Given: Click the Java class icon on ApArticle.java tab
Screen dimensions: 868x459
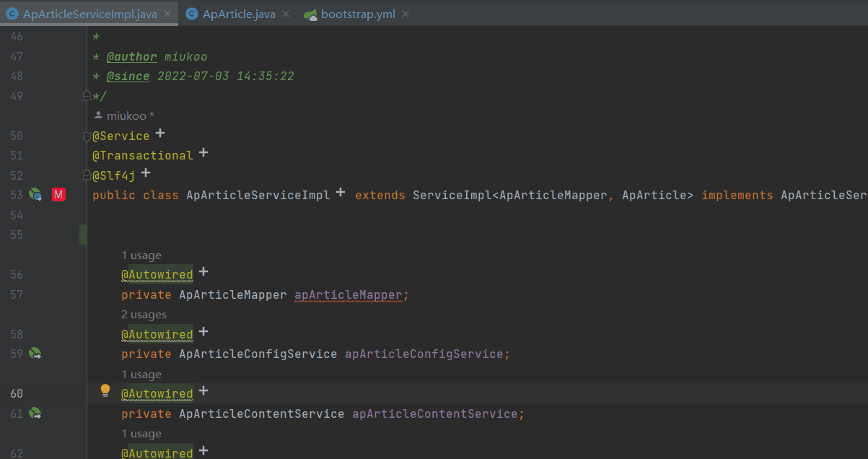Looking at the screenshot, I should coord(191,14).
